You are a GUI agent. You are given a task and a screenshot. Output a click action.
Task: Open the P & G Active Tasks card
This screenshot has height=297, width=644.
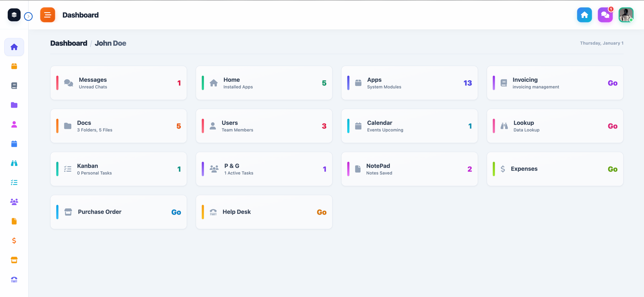coord(264,169)
